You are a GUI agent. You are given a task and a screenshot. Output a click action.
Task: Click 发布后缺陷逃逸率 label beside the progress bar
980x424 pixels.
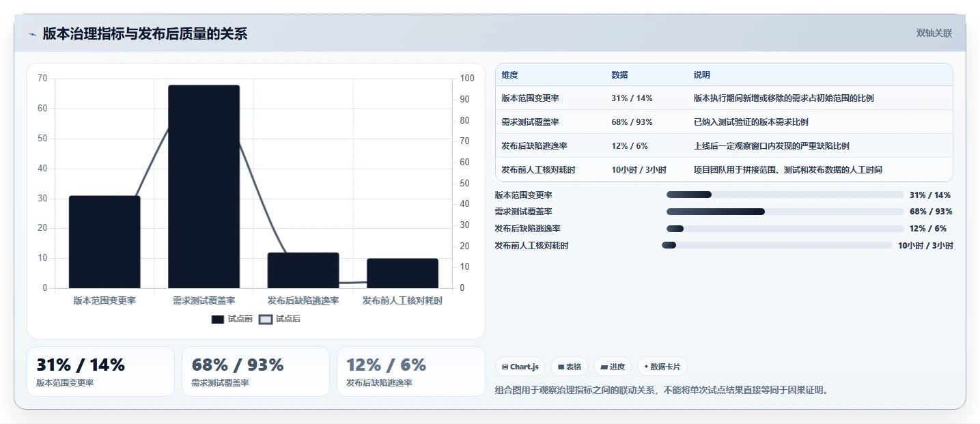[x=527, y=229]
